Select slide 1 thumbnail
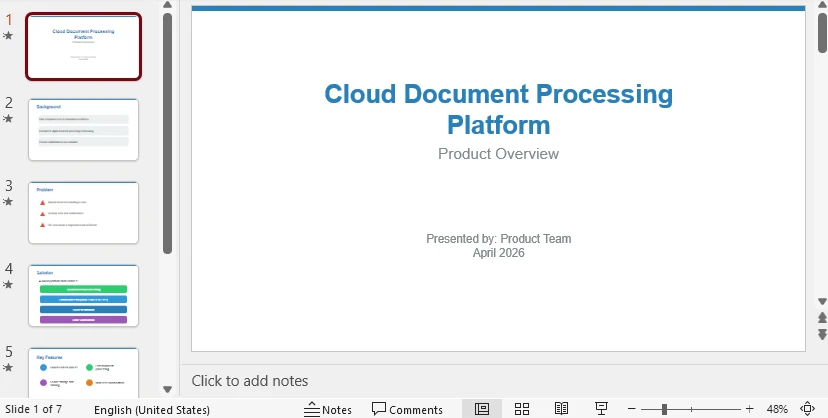This screenshot has height=418, width=828. tap(83, 46)
